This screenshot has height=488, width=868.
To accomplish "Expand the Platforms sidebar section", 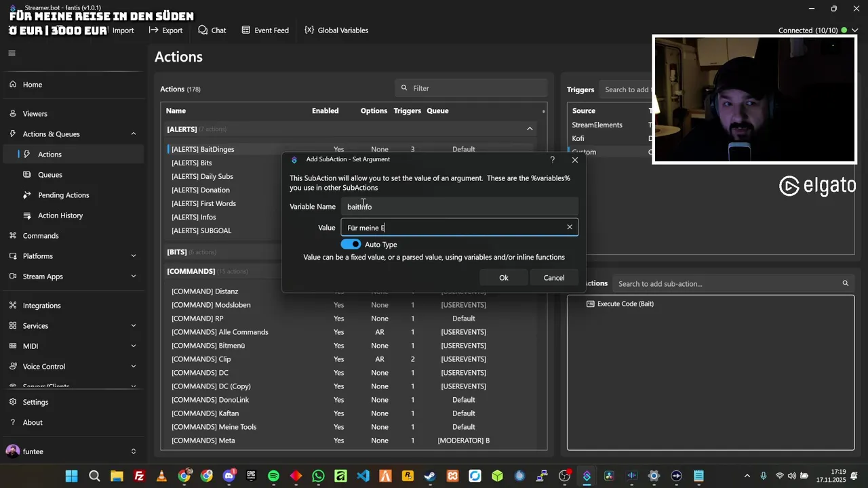I will tap(134, 256).
